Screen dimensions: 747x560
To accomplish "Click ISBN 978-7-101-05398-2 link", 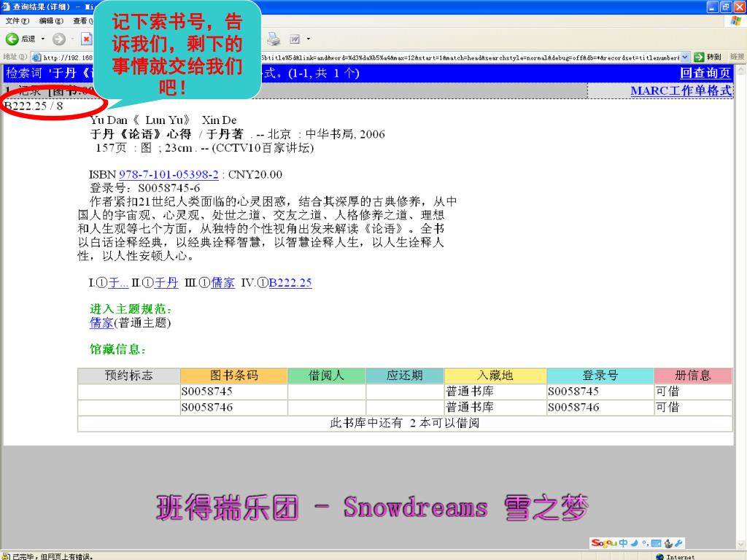I will click(x=169, y=175).
